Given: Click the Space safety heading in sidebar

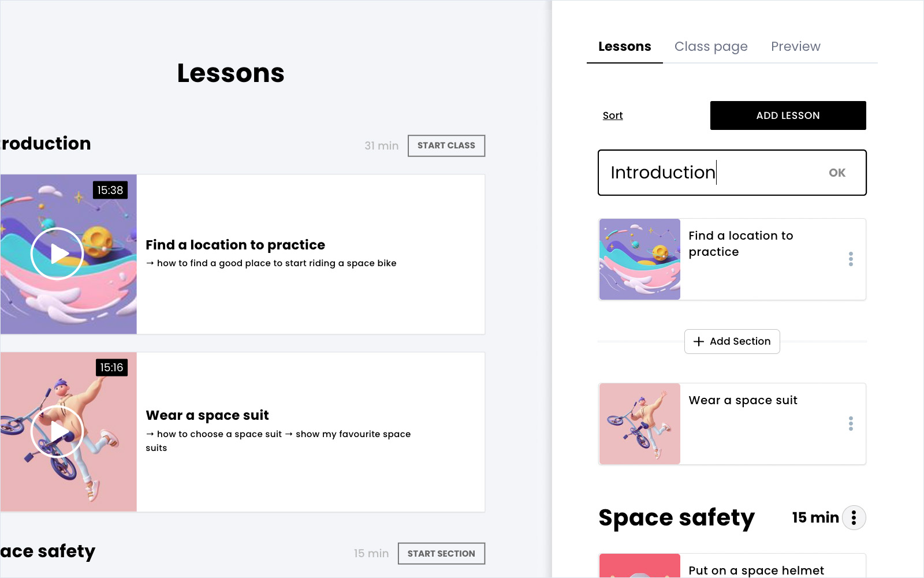Looking at the screenshot, I should click(x=676, y=517).
